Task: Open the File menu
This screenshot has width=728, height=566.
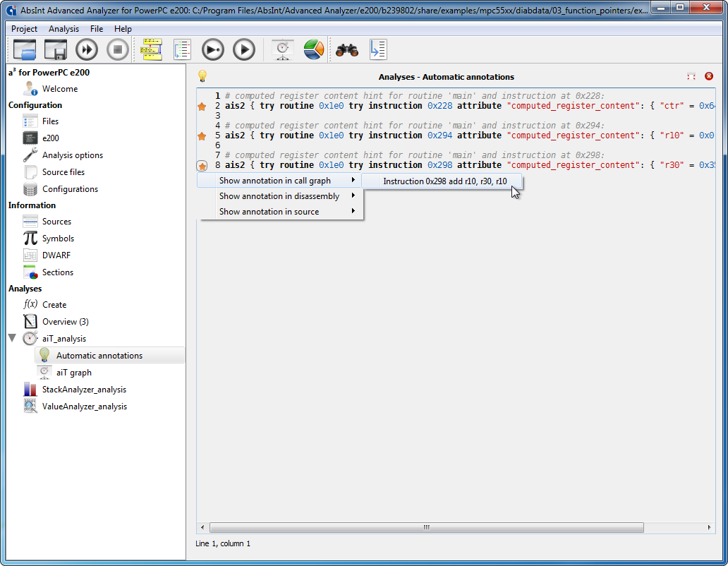Action: (x=97, y=29)
